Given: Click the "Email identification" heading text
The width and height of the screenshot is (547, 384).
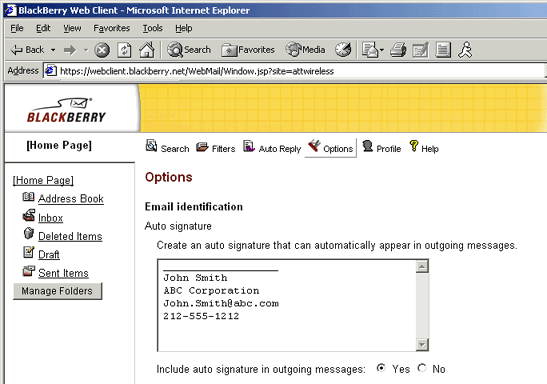Looking at the screenshot, I should pos(194,207).
